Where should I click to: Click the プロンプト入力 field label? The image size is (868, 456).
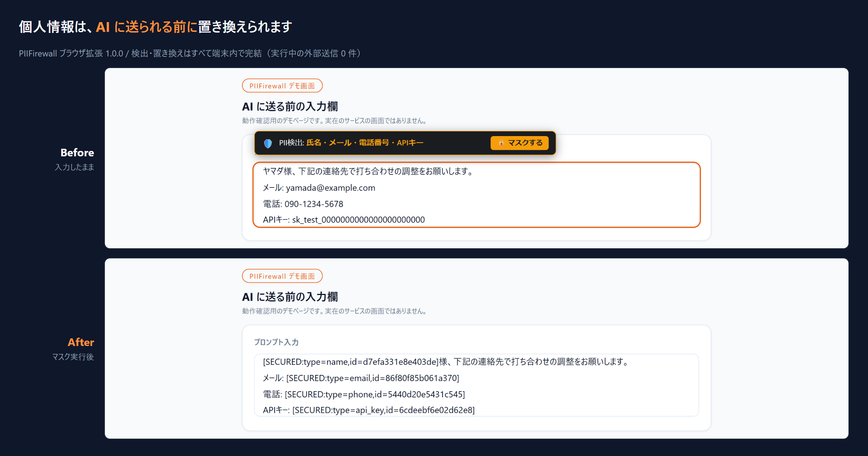(x=276, y=342)
